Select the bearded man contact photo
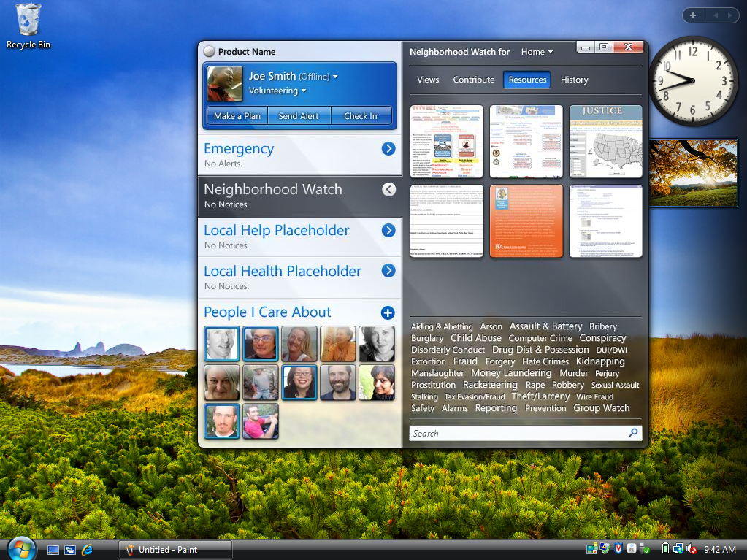 click(338, 382)
